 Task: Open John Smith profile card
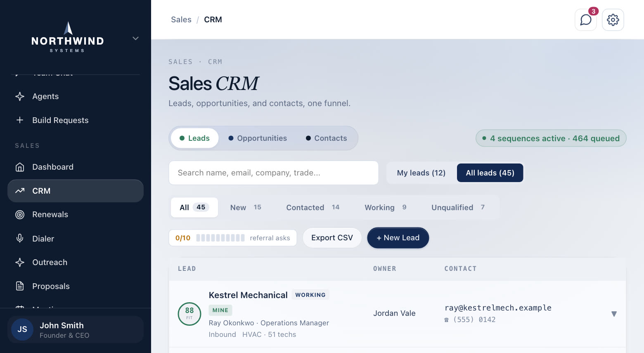76,329
